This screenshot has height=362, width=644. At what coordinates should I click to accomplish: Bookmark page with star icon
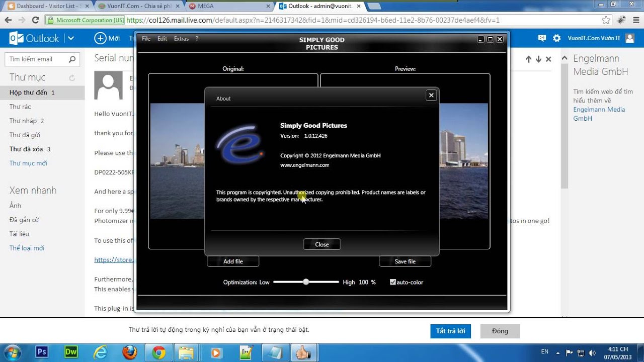[606, 20]
